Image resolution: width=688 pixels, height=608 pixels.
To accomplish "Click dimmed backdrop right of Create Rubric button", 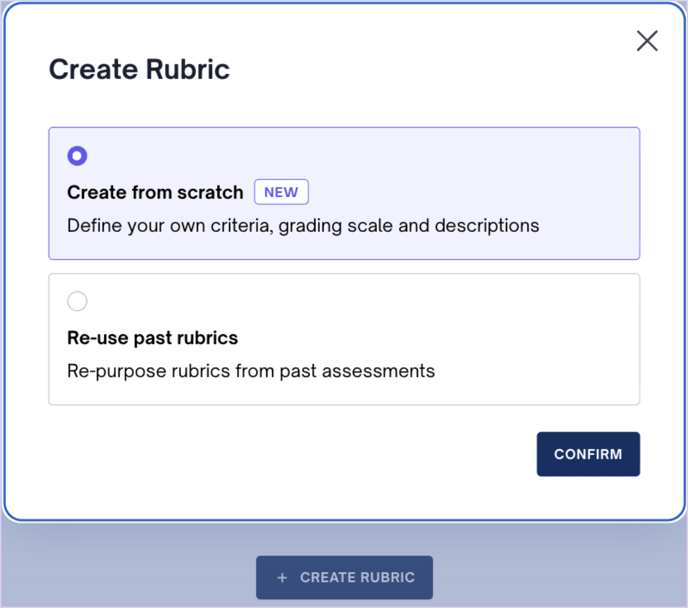I will [560, 577].
